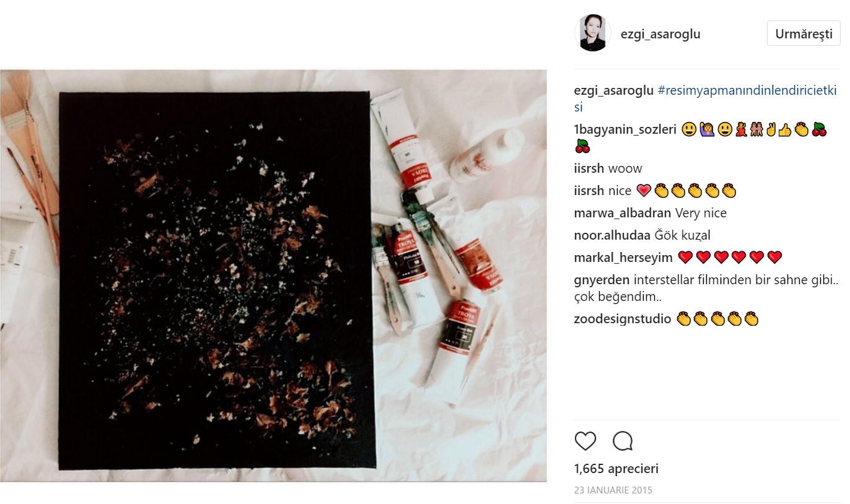The width and height of the screenshot is (850, 504).
Task: Open ezgi_asaroglu's profile picture
Action: point(593,33)
